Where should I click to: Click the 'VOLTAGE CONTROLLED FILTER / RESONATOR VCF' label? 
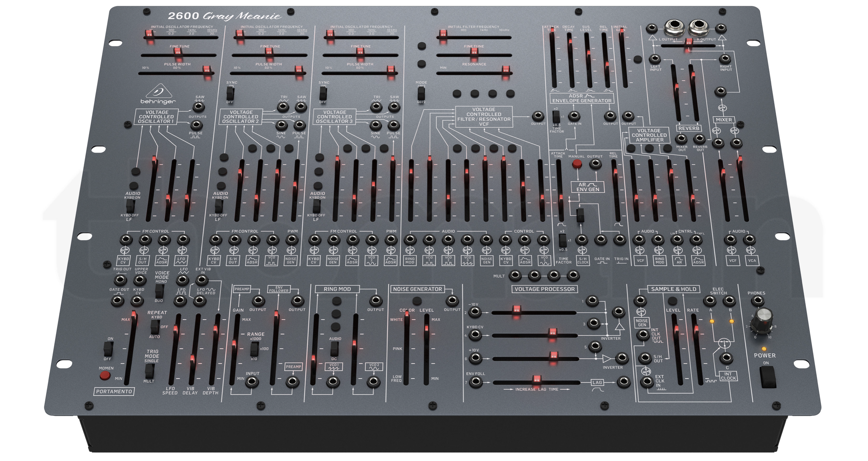[x=484, y=117]
